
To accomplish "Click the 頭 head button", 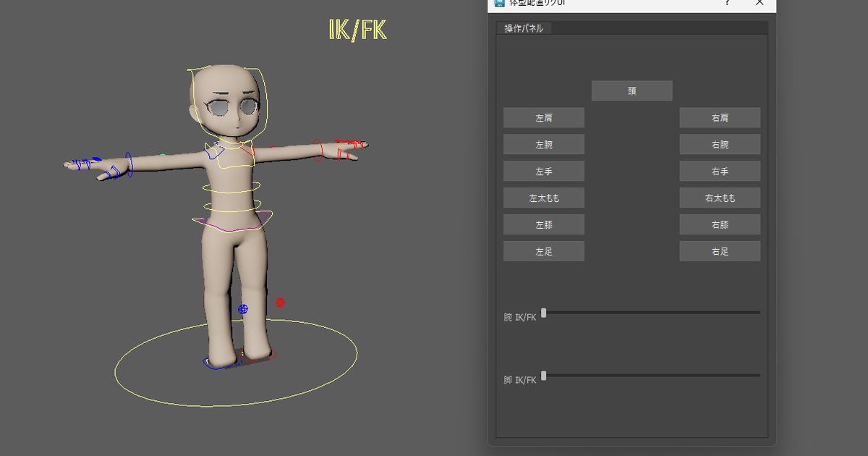I will tap(632, 90).
